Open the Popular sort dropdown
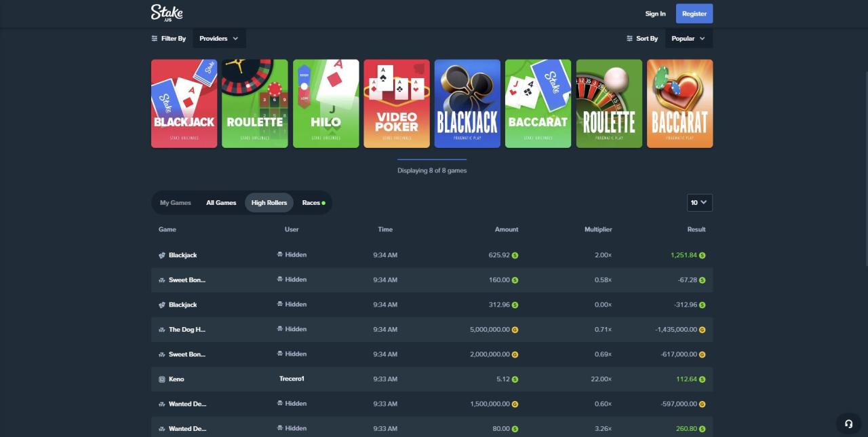 [688, 38]
